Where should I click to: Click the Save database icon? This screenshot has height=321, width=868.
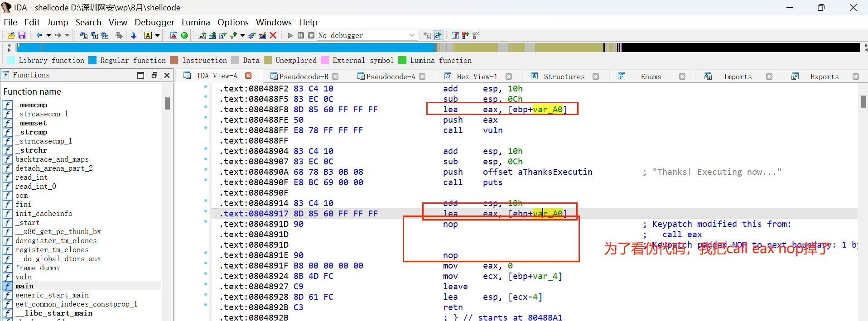(x=22, y=35)
